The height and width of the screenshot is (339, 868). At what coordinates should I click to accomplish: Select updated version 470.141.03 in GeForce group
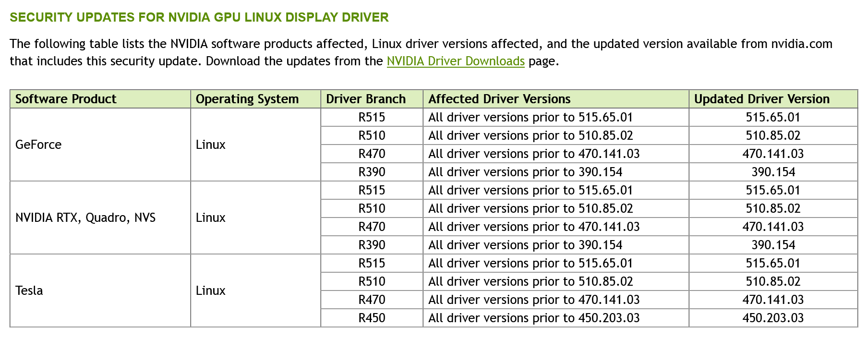[x=773, y=154]
